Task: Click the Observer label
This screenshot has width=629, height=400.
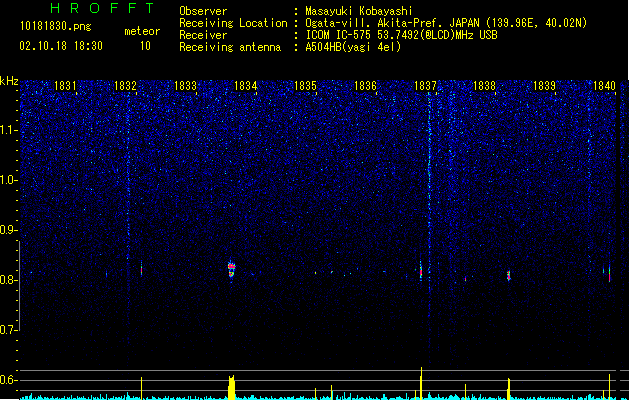Action: 203,11
